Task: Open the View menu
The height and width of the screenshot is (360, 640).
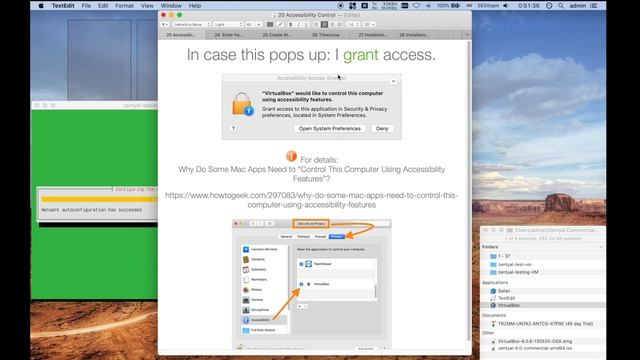Action: pos(147,6)
